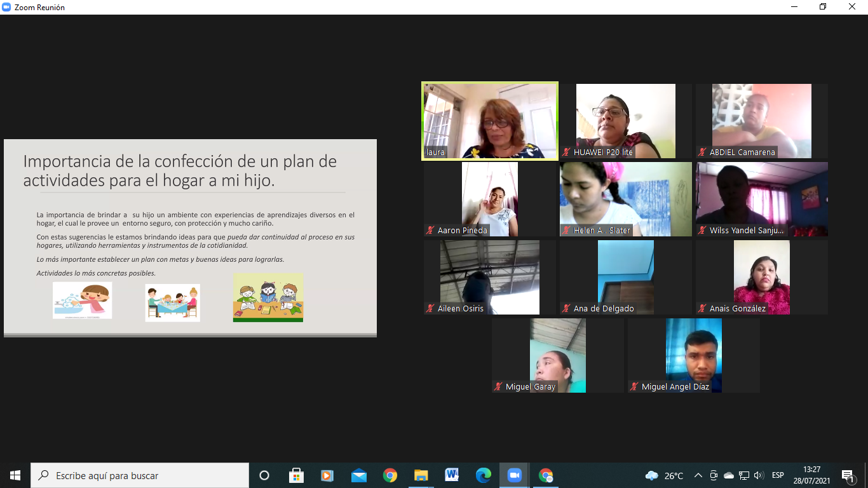Open the ESP input language selector

click(x=778, y=475)
